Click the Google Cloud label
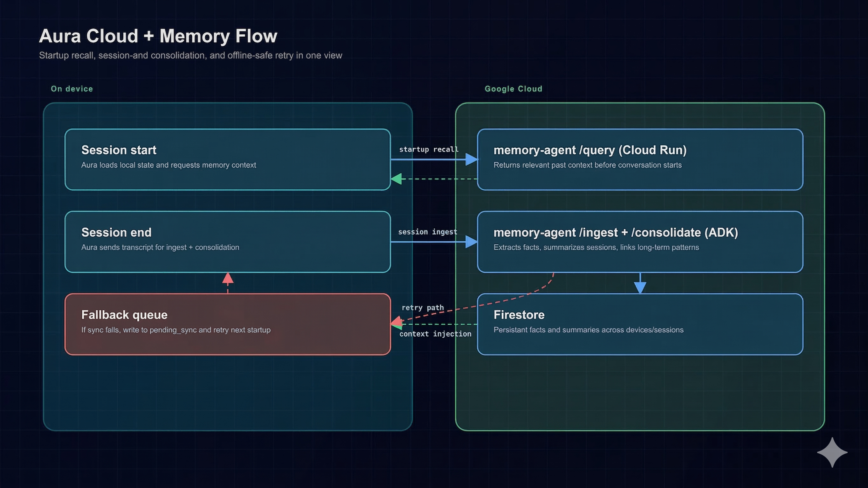The image size is (868, 488). click(x=513, y=89)
